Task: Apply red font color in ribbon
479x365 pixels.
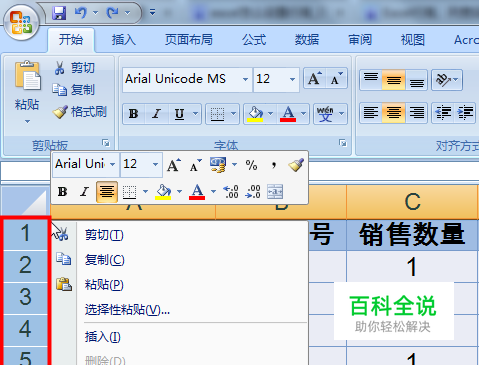Action: [x=288, y=114]
